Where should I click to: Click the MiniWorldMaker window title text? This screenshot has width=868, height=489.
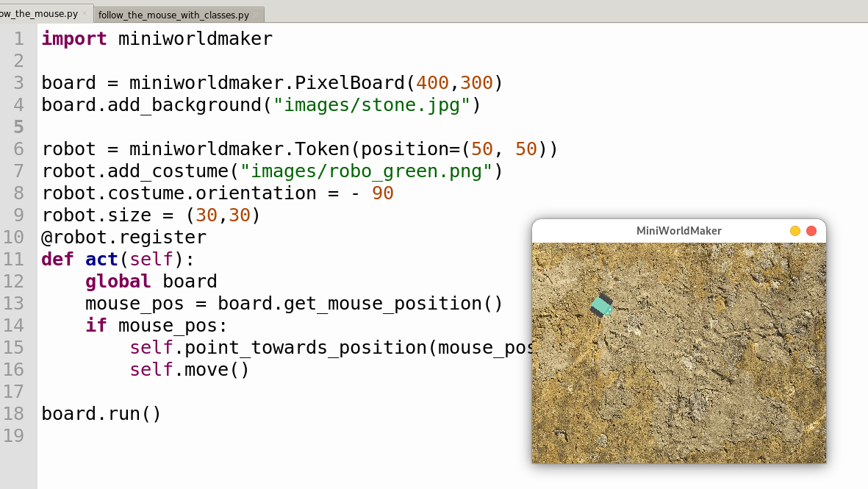click(x=678, y=231)
